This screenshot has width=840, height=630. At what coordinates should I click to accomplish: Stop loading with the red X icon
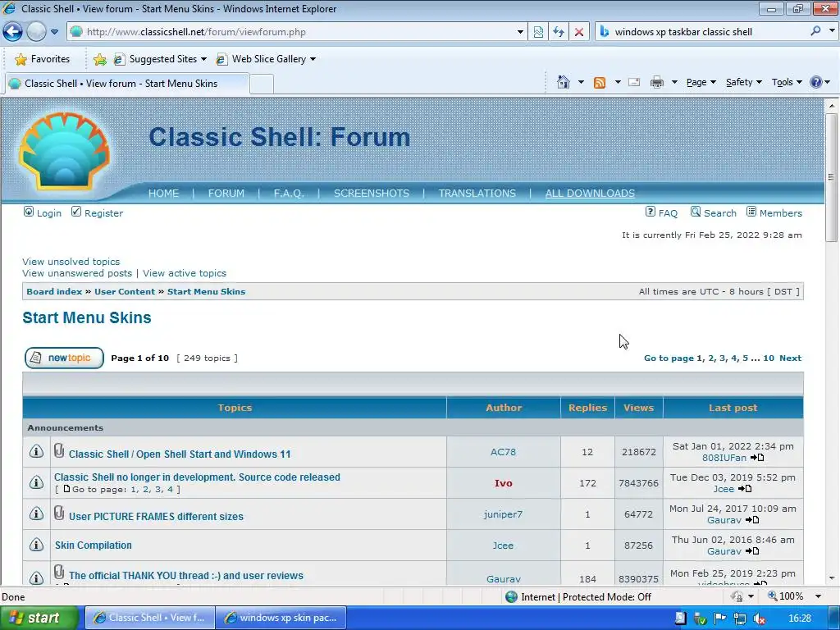[579, 32]
